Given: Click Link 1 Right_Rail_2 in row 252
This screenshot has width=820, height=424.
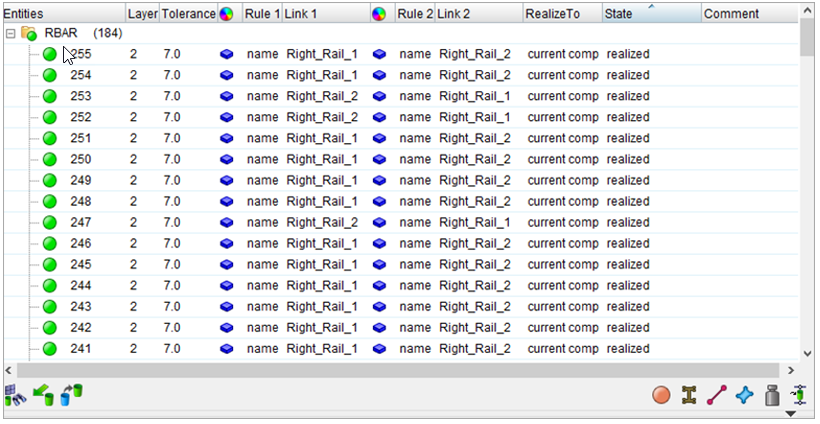Looking at the screenshot, I should (x=322, y=117).
